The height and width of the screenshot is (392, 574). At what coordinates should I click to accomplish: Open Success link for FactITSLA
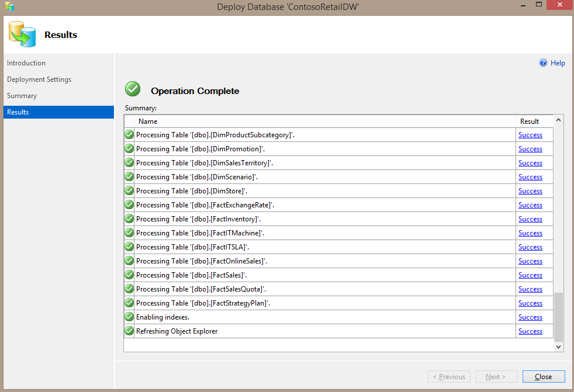click(x=530, y=247)
